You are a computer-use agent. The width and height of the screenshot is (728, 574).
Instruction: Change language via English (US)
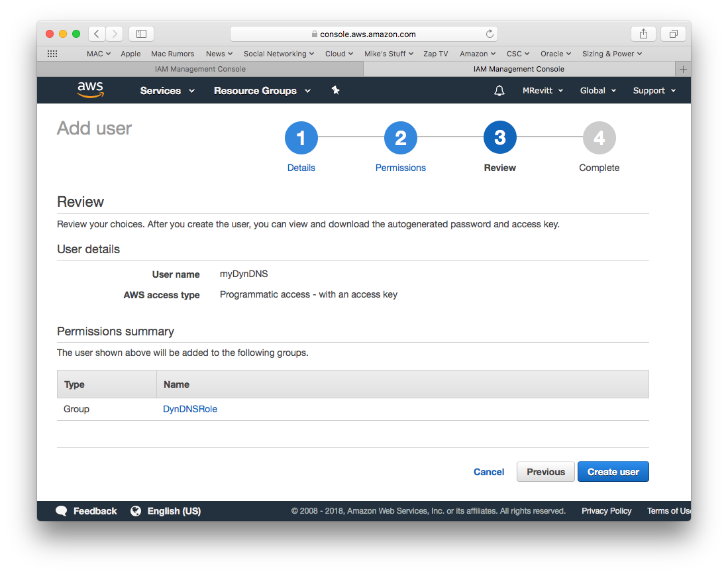point(174,511)
